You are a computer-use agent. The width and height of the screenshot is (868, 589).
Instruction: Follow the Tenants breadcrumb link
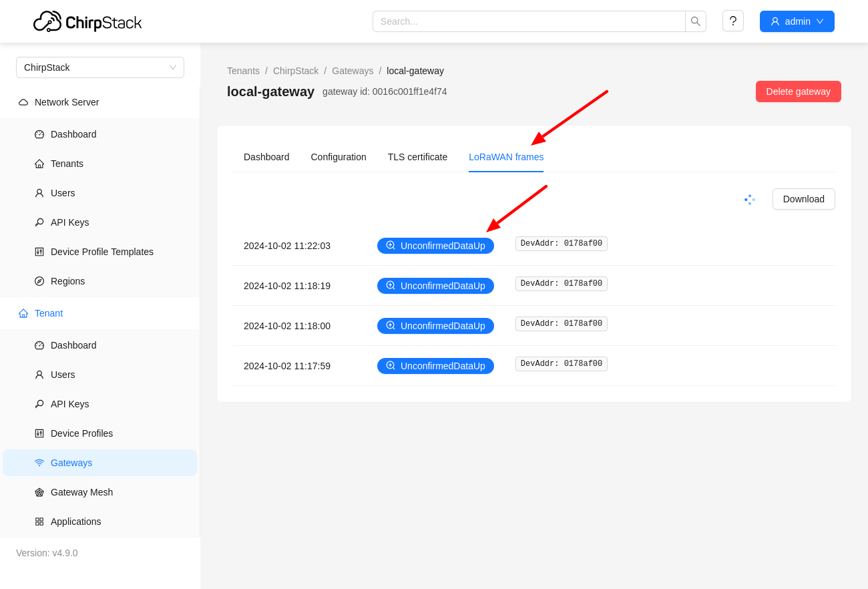(243, 71)
